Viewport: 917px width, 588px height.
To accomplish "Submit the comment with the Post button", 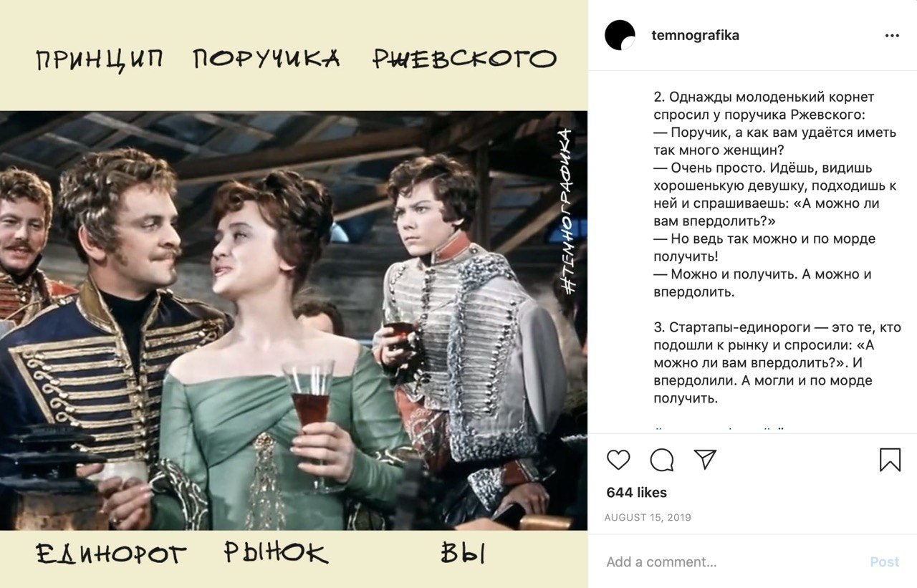I will tap(885, 562).
